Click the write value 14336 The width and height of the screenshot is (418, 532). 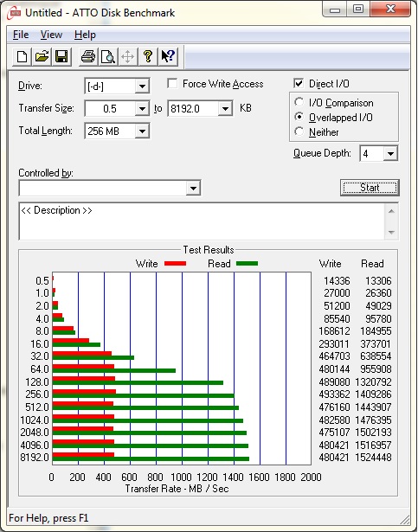pos(337,281)
